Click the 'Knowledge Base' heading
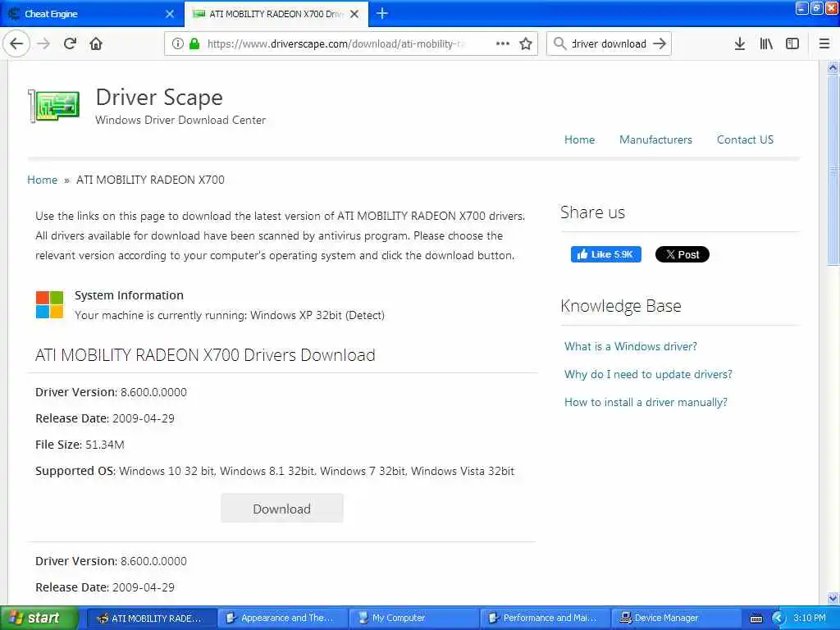 coord(621,306)
